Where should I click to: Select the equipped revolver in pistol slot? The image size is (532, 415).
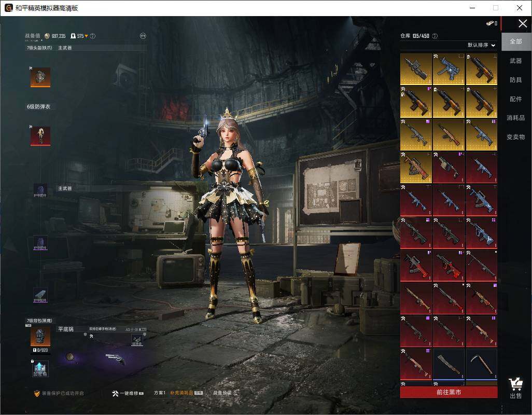click(116, 359)
